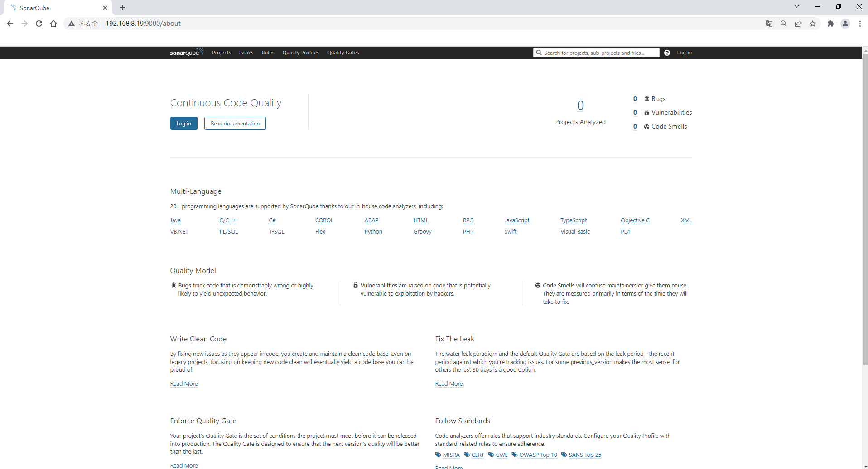
Task: Open the browser profile avatar icon
Action: tap(845, 24)
